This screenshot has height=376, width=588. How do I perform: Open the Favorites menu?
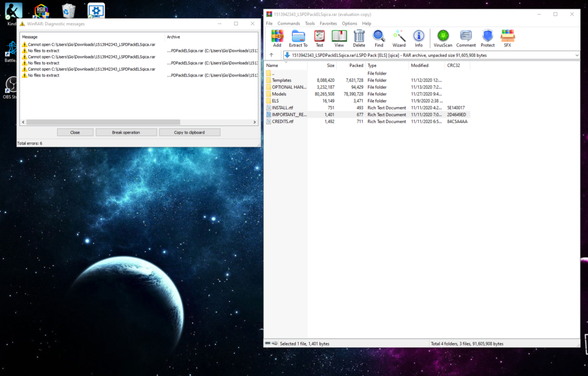(x=328, y=24)
